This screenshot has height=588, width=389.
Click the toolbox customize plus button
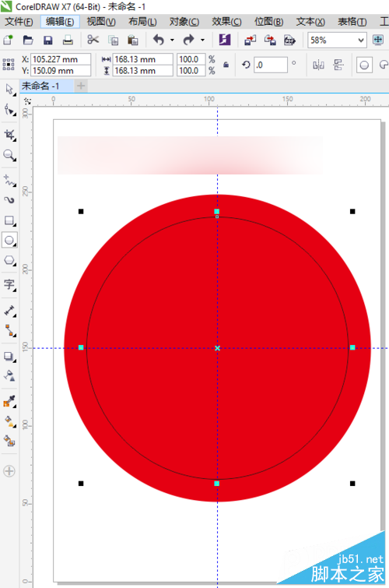(x=9, y=470)
